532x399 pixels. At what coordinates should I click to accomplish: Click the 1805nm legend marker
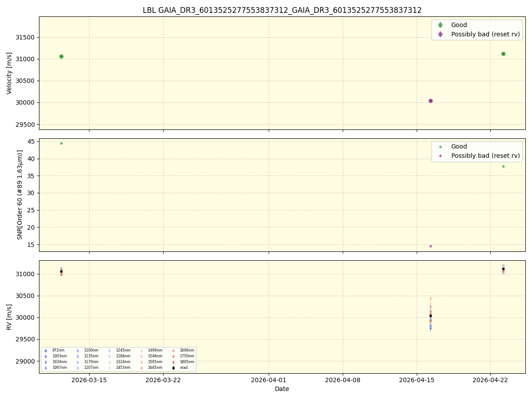173,362
